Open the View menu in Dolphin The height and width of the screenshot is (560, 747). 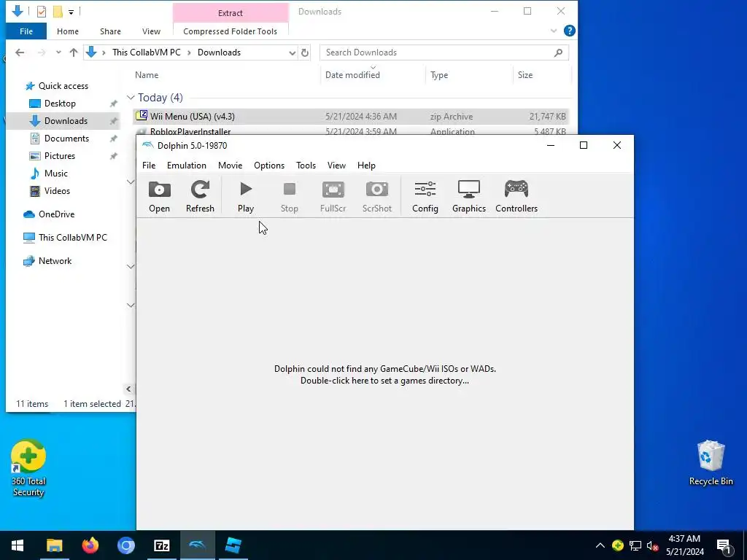click(336, 166)
